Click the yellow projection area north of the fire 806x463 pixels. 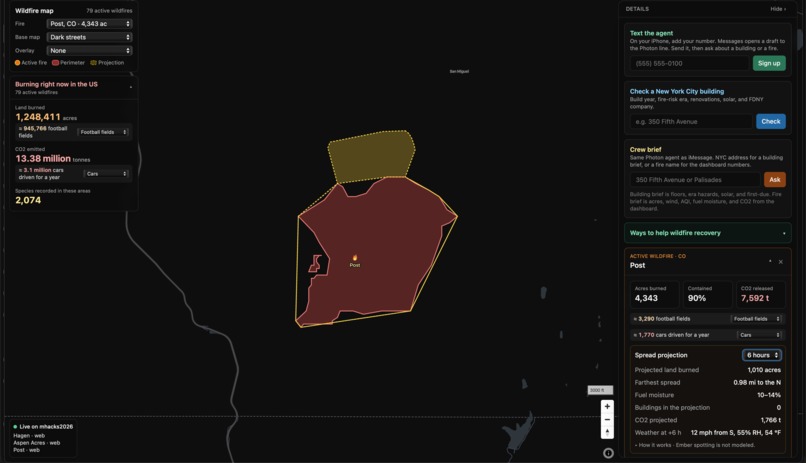[x=372, y=156]
